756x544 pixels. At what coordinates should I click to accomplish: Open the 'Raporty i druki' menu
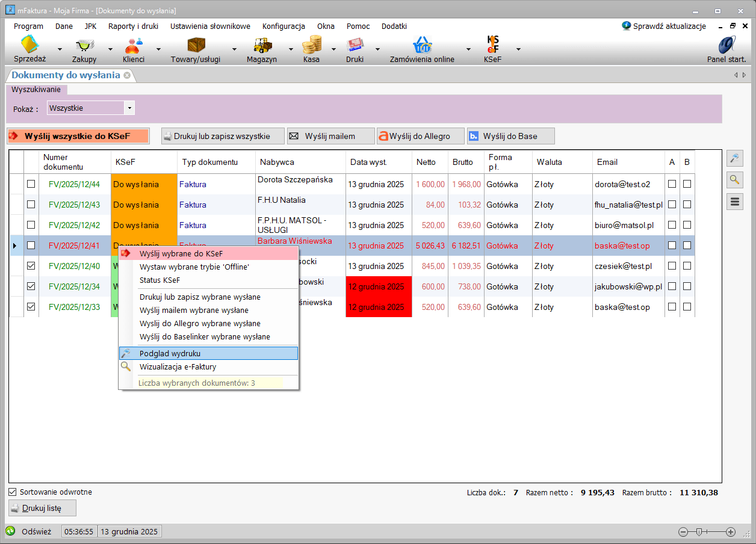pos(133,26)
